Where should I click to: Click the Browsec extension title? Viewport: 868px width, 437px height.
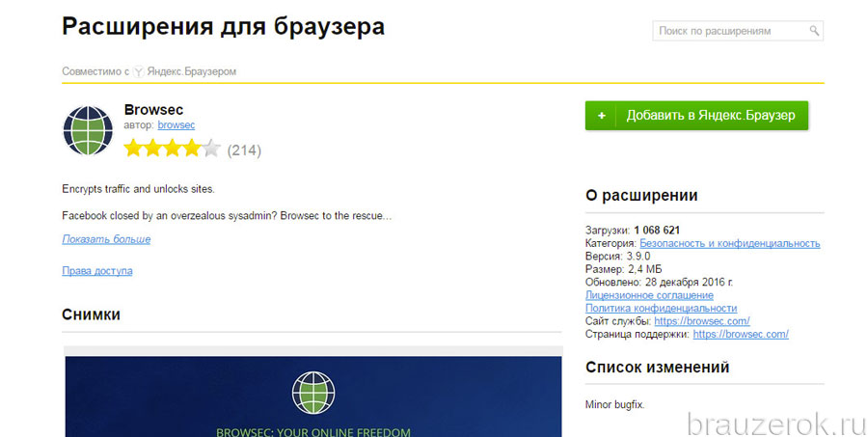(153, 110)
